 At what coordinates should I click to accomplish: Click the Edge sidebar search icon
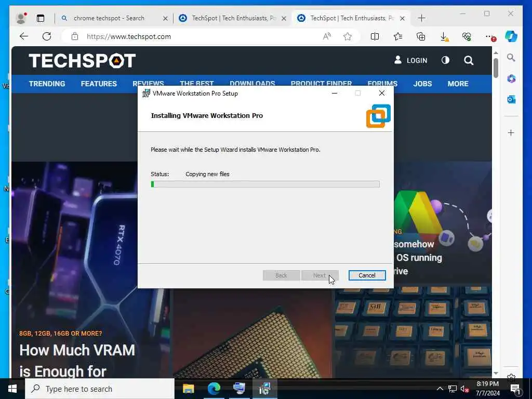coord(511,57)
